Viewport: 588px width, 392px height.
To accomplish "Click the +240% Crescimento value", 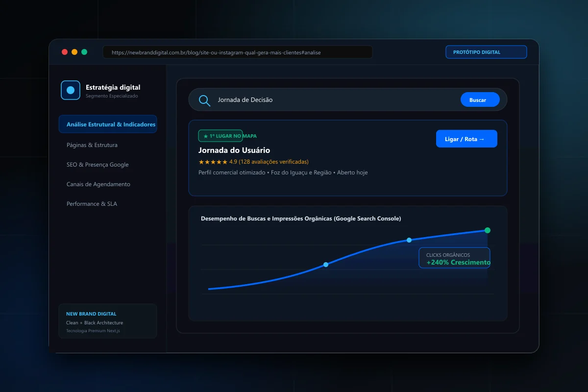I will 458,262.
